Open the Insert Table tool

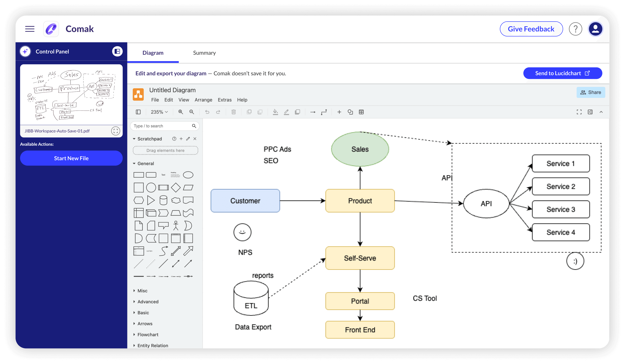(361, 112)
